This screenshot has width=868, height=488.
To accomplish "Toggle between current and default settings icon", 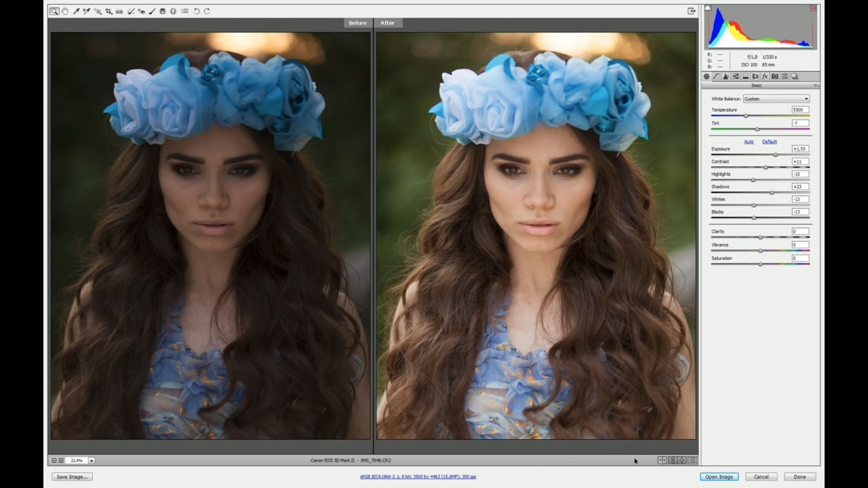I will pos(692,461).
